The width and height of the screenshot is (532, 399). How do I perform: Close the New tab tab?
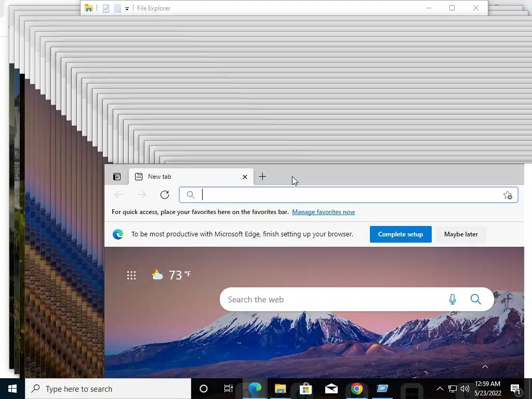pyautogui.click(x=245, y=177)
